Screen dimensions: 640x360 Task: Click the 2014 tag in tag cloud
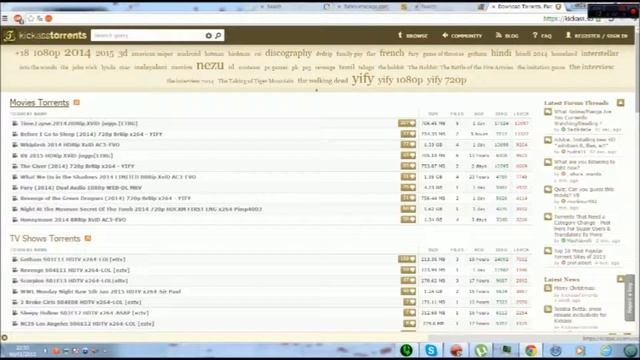[x=77, y=53]
